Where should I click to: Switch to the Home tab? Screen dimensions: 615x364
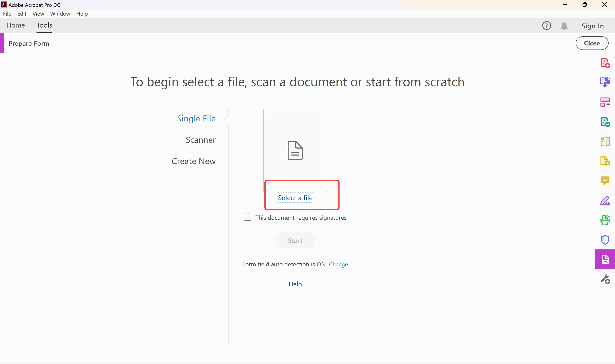[16, 25]
